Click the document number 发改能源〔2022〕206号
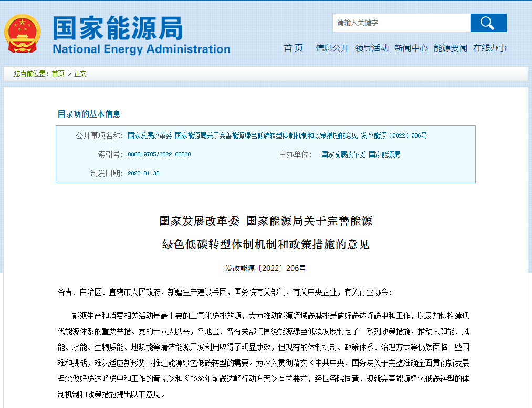The height and width of the screenshot is (408, 532). click(x=265, y=268)
